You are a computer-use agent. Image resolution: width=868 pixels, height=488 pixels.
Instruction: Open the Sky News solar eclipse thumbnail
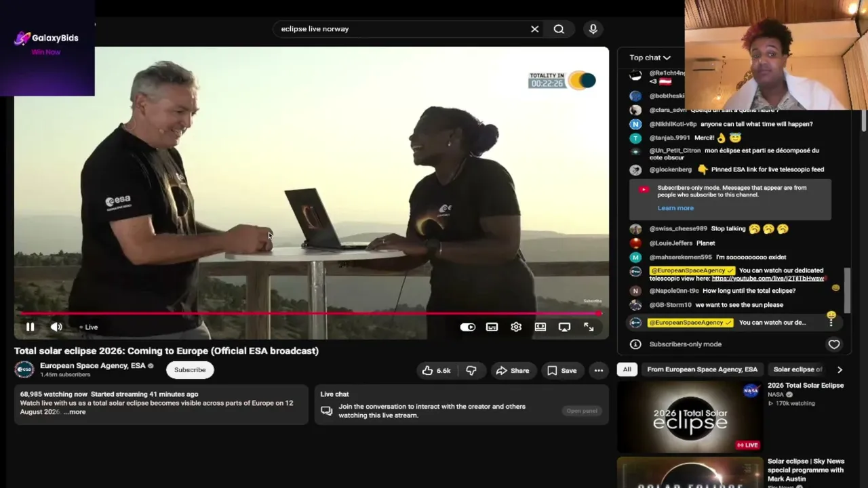[x=690, y=473]
